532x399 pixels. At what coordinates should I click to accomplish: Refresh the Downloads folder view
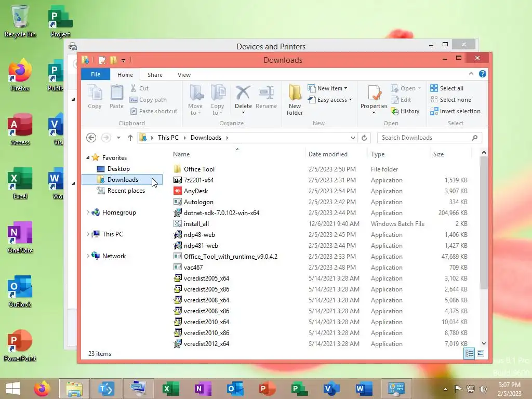pyautogui.click(x=364, y=138)
